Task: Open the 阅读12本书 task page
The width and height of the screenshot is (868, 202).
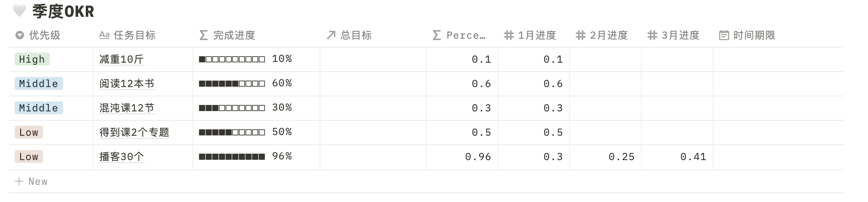Action: 127,83
